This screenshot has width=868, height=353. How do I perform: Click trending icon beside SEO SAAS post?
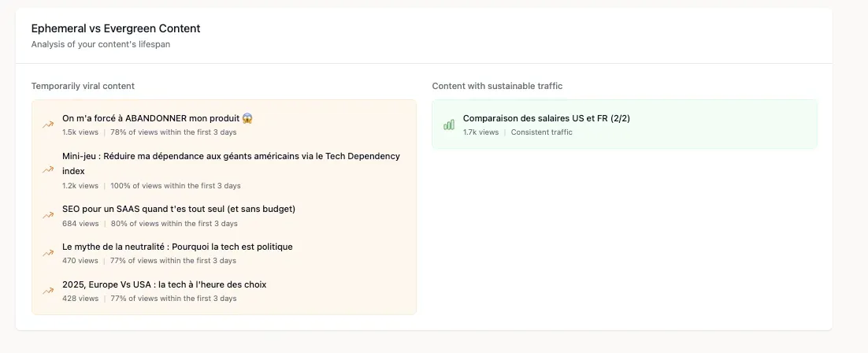coord(48,215)
